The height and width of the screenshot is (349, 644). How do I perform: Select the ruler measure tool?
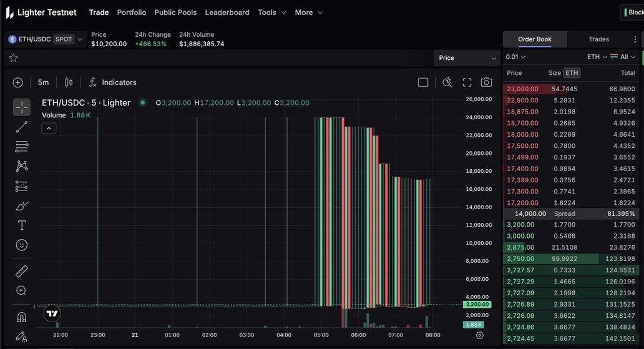(21, 272)
